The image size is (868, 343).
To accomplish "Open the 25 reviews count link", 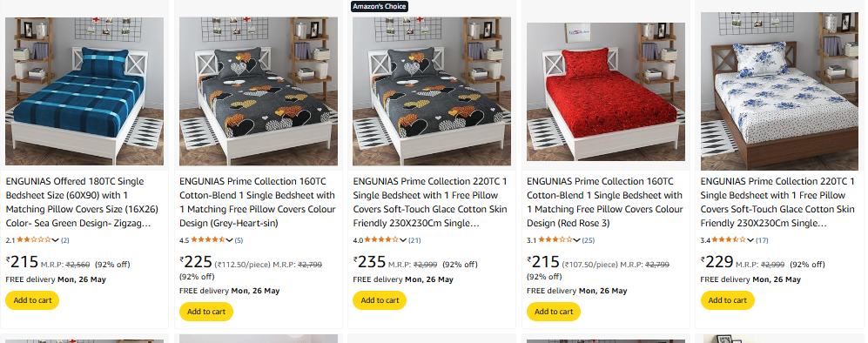I will pyautogui.click(x=589, y=240).
